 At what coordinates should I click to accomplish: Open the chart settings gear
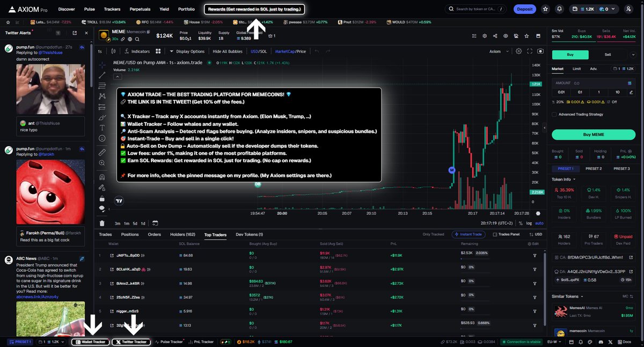pos(518,52)
